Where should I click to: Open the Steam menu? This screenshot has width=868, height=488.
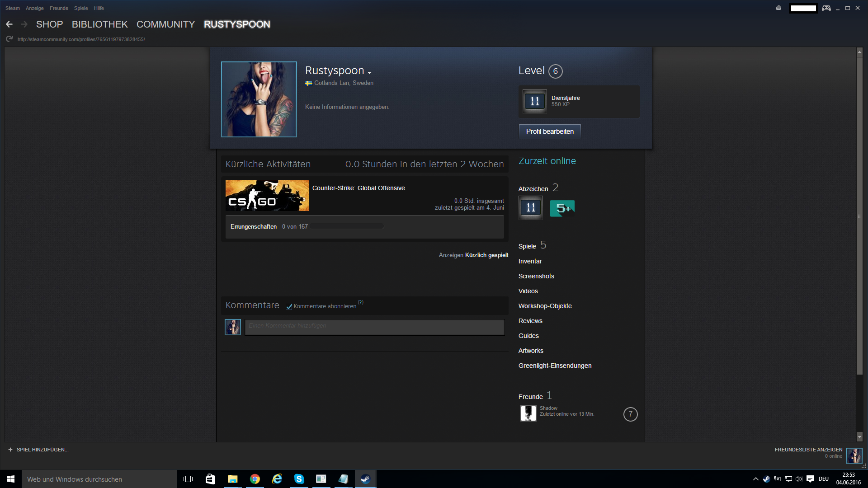click(13, 8)
